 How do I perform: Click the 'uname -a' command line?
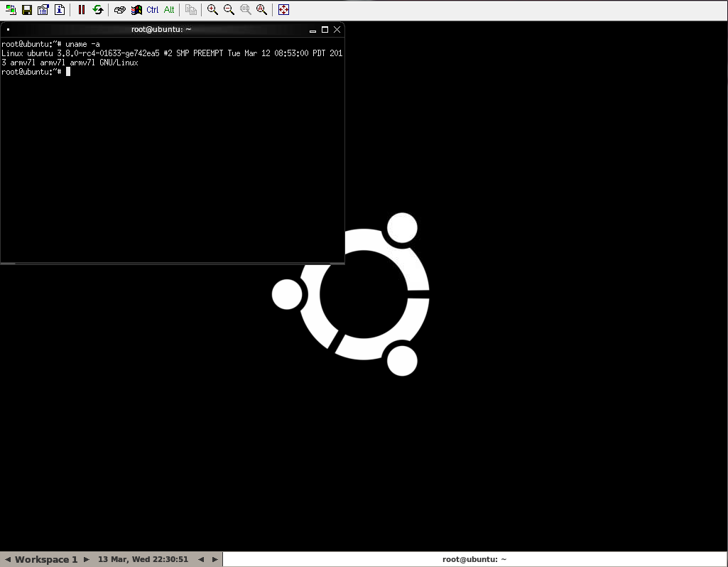tap(50, 44)
